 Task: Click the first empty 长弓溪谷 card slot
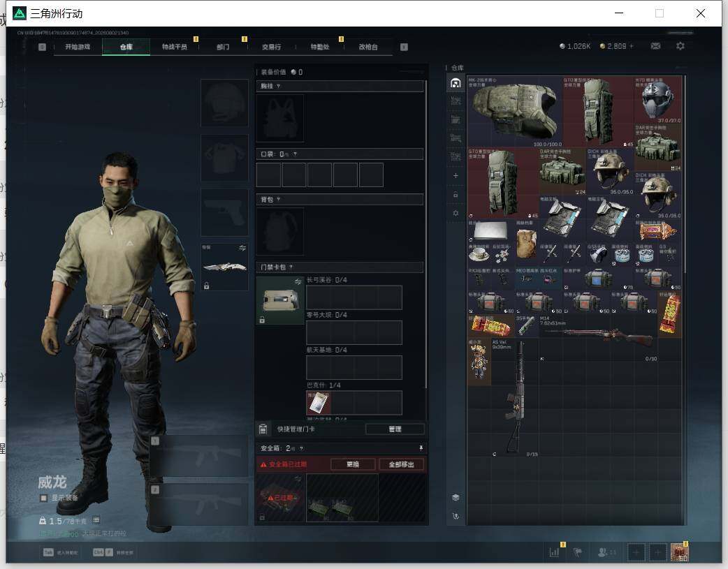(319, 297)
